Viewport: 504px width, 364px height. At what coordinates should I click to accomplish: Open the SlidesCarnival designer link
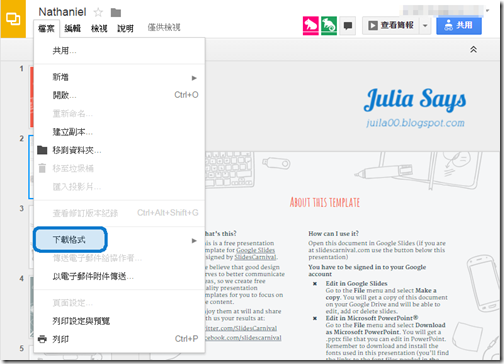255,257
